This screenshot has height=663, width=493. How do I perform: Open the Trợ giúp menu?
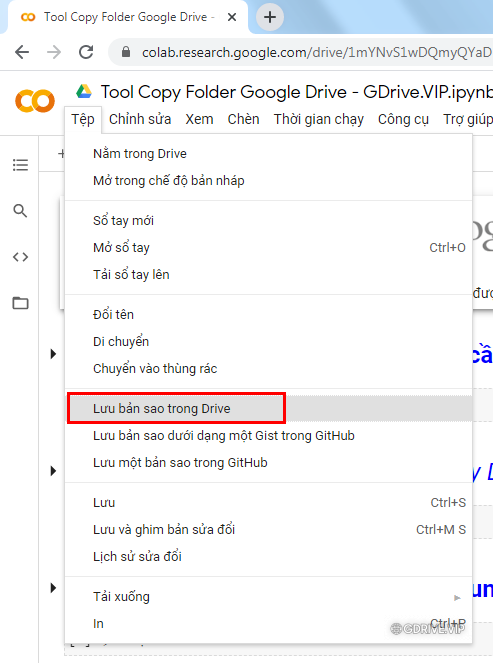tap(468, 120)
